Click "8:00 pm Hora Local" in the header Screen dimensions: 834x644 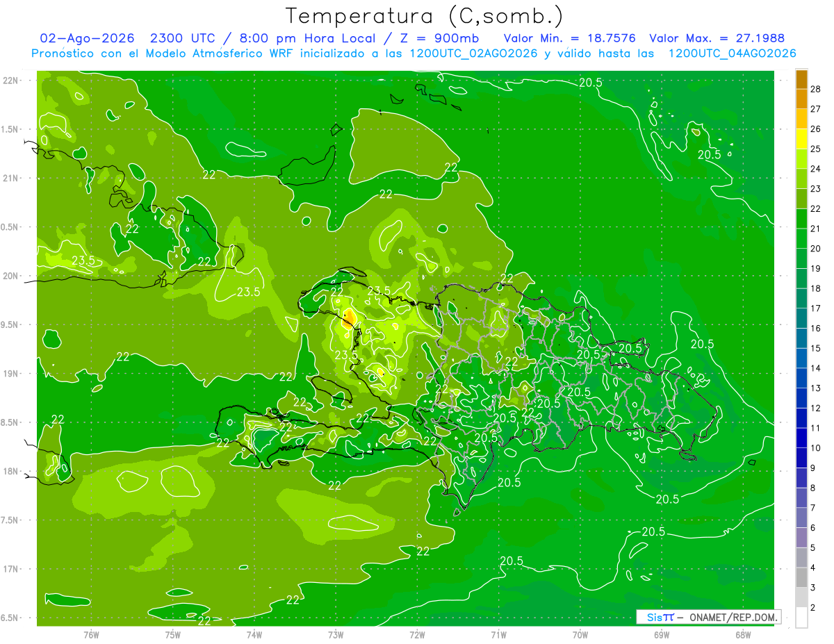click(309, 39)
